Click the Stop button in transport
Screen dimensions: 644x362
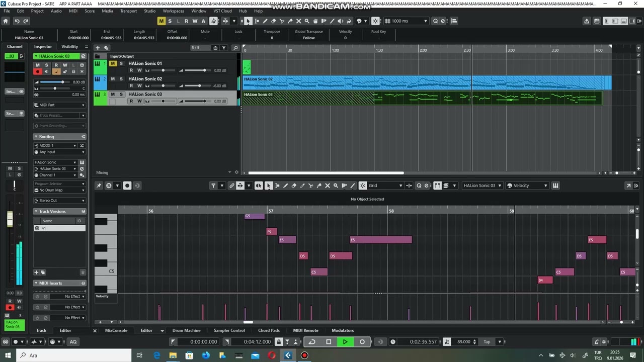[x=329, y=342]
